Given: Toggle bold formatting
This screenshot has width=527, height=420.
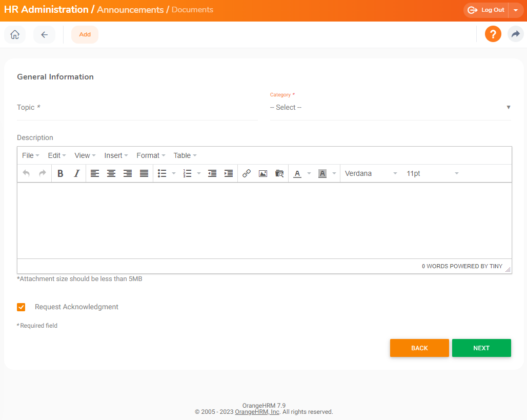Looking at the screenshot, I should point(60,173).
